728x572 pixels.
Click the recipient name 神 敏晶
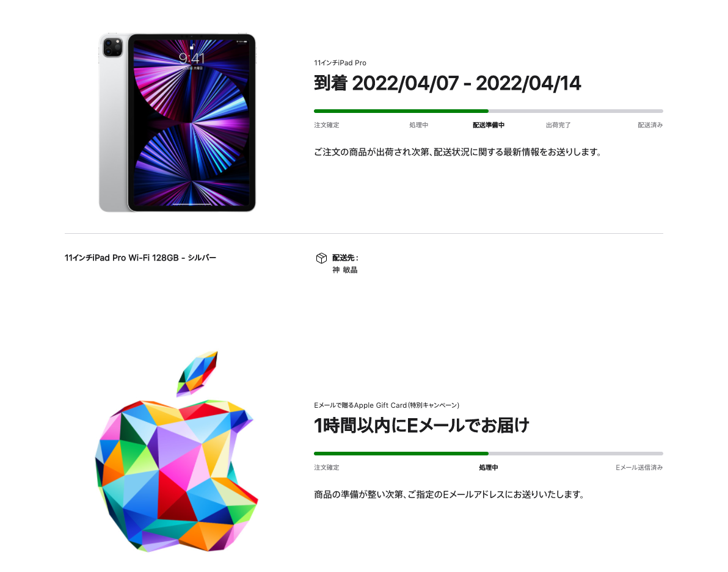345,270
